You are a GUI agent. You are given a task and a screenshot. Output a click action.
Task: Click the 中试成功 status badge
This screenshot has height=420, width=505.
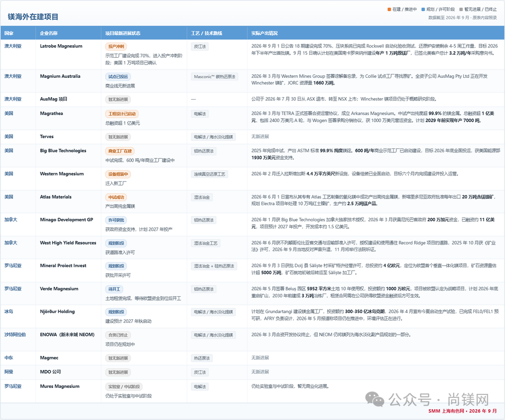[x=116, y=197]
